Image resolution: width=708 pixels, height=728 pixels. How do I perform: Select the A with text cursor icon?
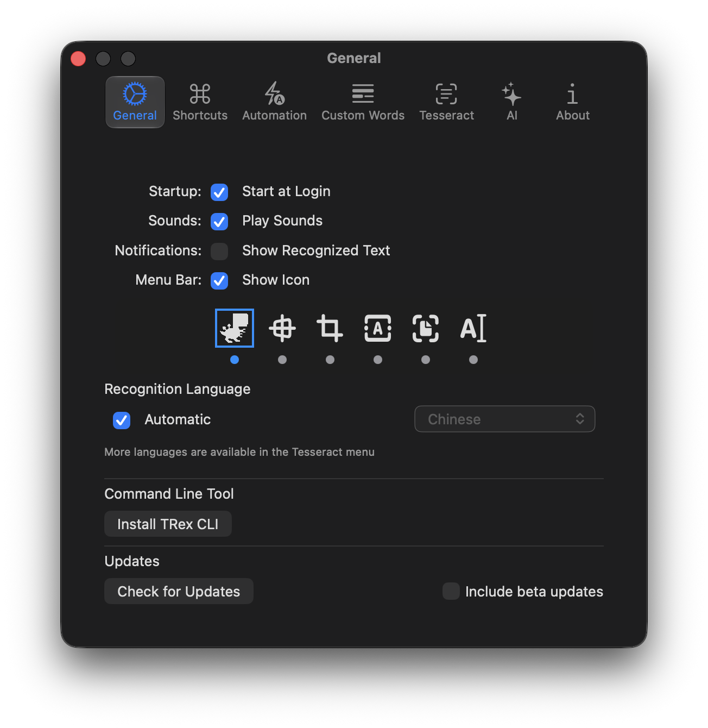[473, 328]
